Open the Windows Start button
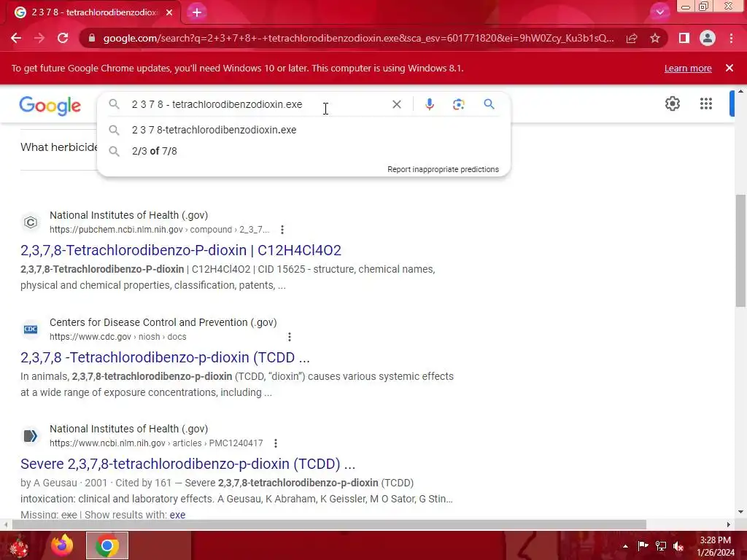Image resolution: width=747 pixels, height=560 pixels. (19, 545)
